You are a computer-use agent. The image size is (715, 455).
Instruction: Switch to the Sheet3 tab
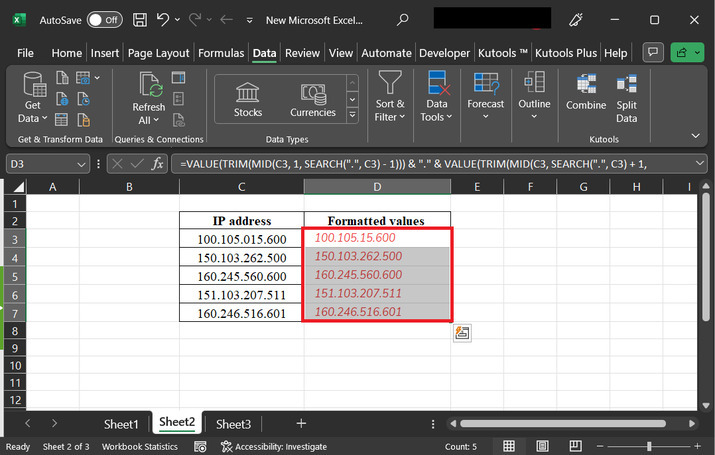point(234,424)
